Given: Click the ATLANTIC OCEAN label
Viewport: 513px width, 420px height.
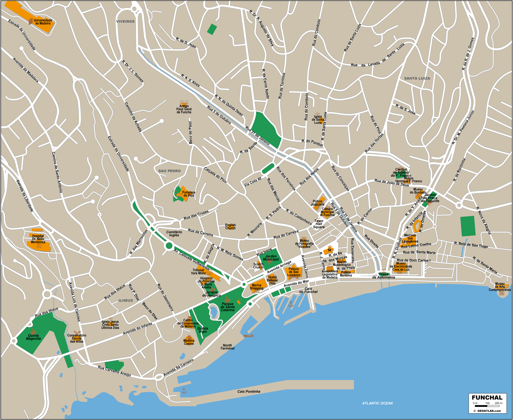Looking at the screenshot, I should (x=377, y=403).
